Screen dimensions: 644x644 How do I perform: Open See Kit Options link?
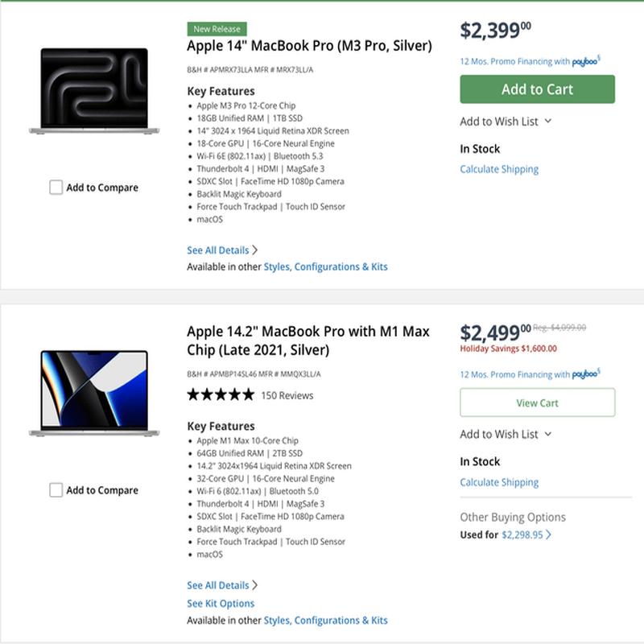point(221,604)
